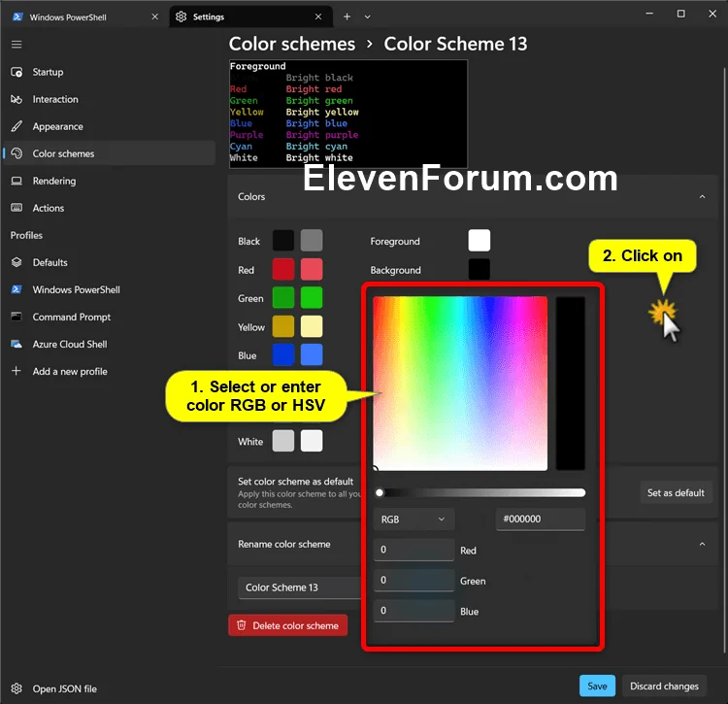The image size is (728, 704).
Task: Click the Color schemes palette icon
Action: click(x=17, y=153)
